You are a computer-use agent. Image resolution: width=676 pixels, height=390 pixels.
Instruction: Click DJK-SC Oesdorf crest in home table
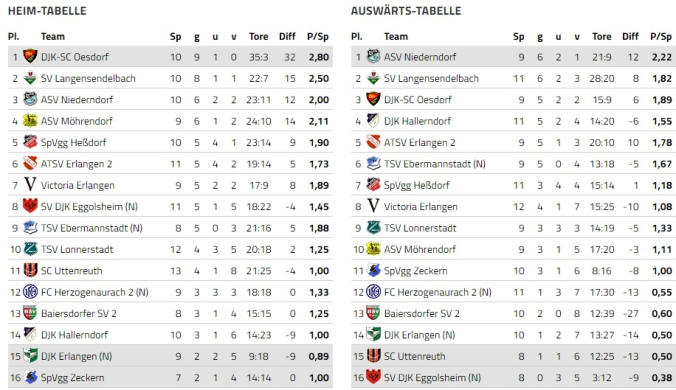[30, 56]
